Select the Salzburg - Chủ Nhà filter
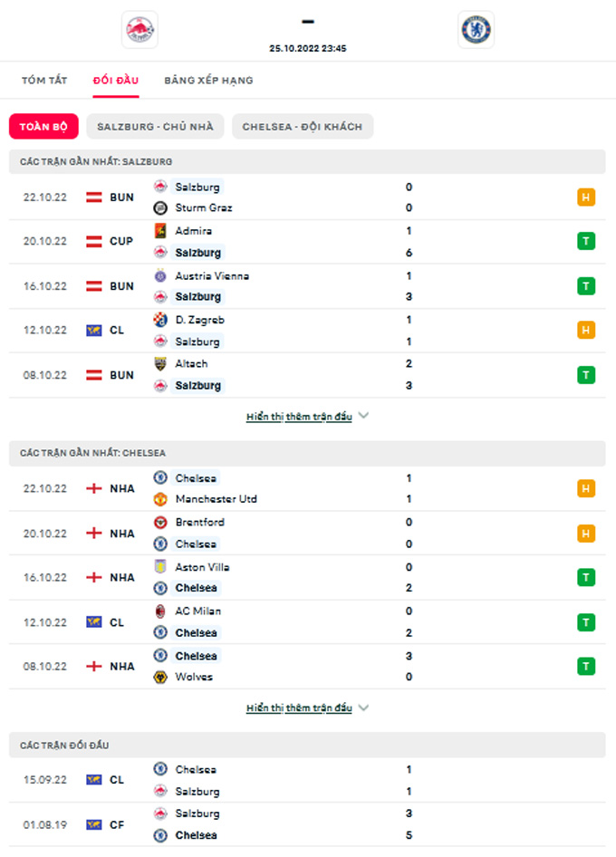Image resolution: width=616 pixels, height=857 pixels. [x=155, y=127]
